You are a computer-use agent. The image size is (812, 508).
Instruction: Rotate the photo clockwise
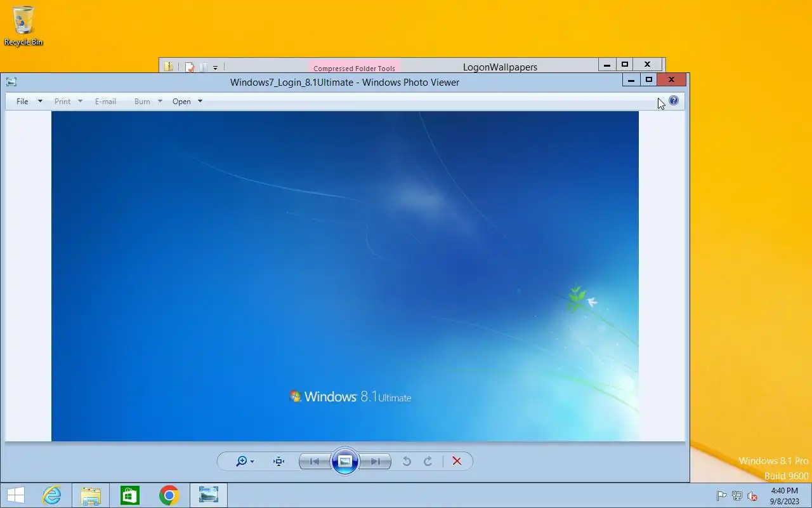pos(428,462)
